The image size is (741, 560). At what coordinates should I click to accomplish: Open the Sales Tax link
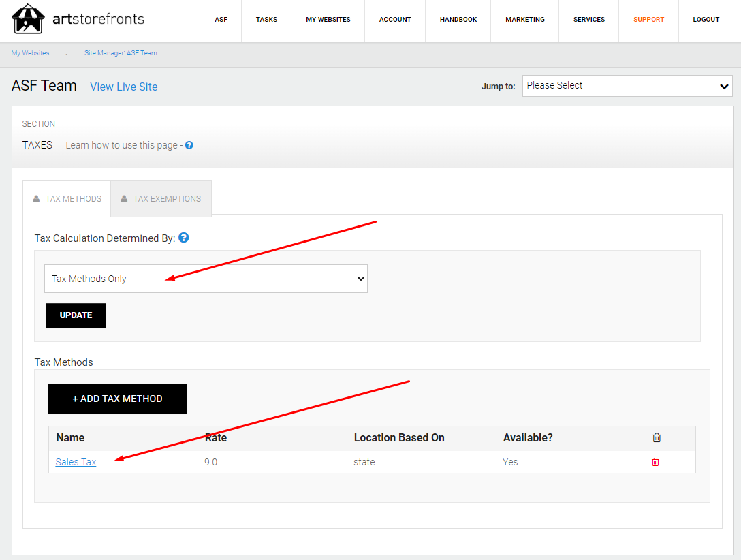[x=76, y=462]
